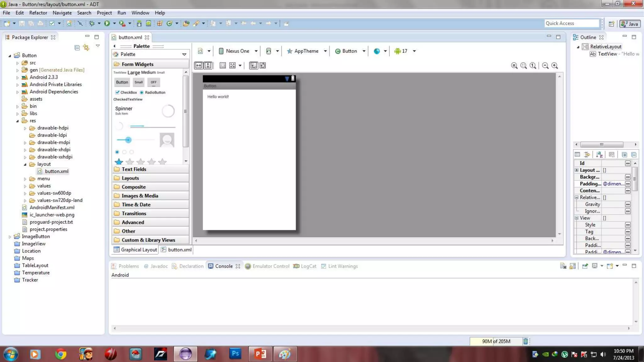644x362 pixels.
Task: Click the Toggle Fill Width icon
Action: 199,65
